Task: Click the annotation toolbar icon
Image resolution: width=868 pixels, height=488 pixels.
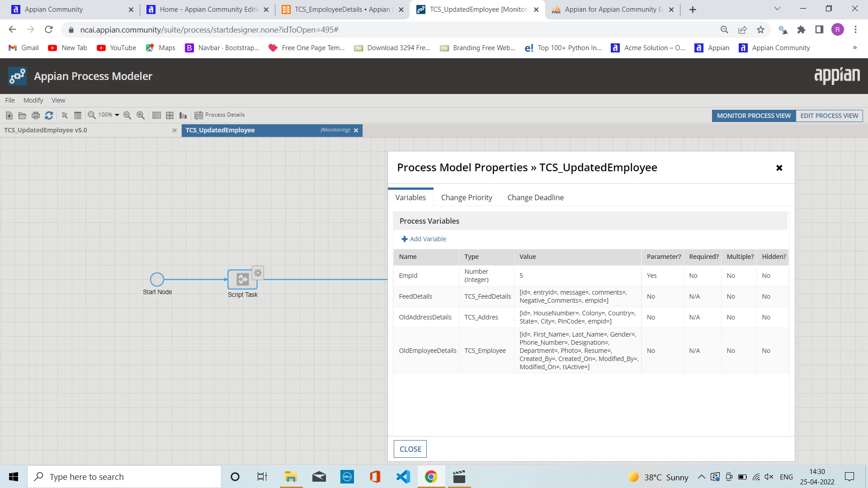Action: click(x=156, y=115)
